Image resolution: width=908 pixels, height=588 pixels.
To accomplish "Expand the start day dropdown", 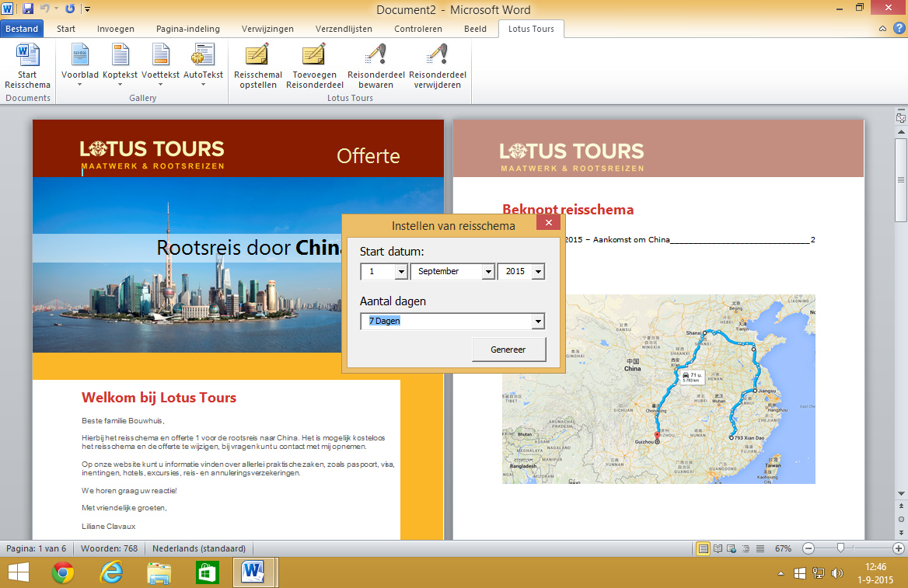I will [x=401, y=271].
